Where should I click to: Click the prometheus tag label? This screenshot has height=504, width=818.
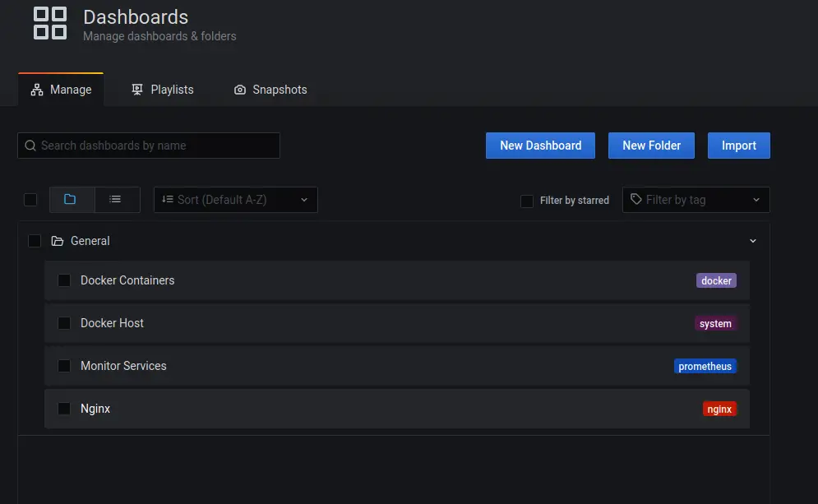(x=705, y=366)
